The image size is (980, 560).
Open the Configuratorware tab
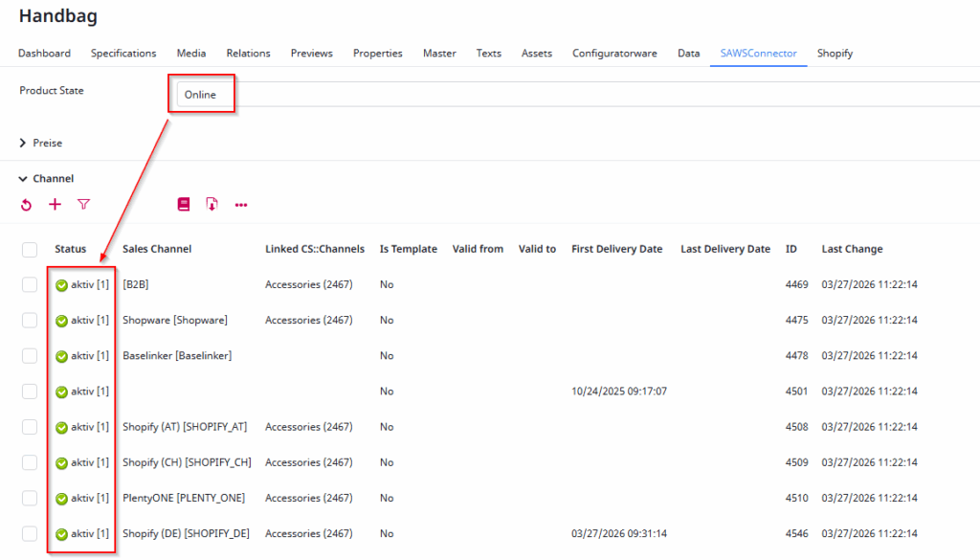[x=615, y=54]
